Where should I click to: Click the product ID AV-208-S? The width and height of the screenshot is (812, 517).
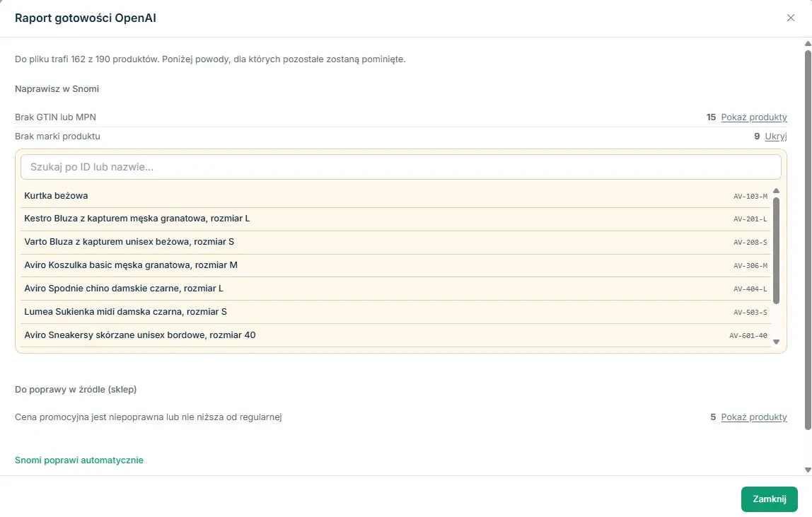(750, 243)
